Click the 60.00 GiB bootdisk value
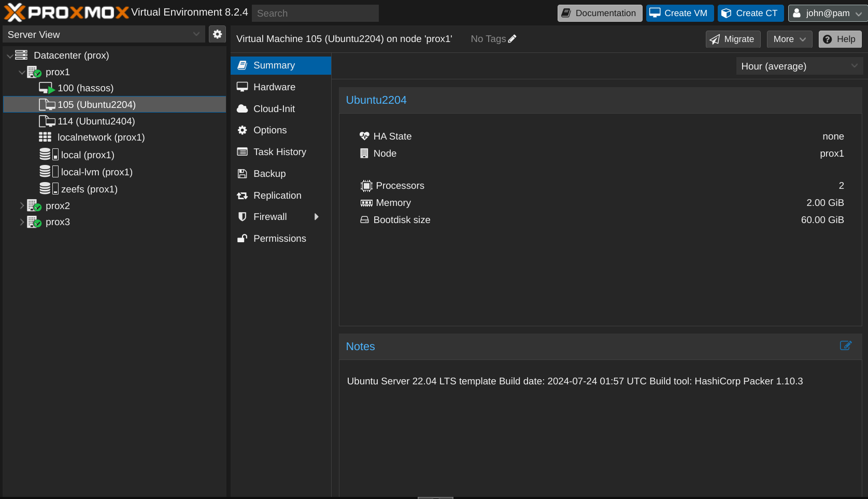868x499 pixels. coord(822,220)
